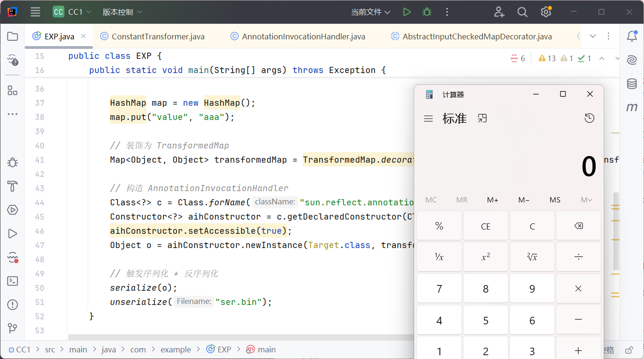Click the green Run button in toolbar

click(x=407, y=12)
